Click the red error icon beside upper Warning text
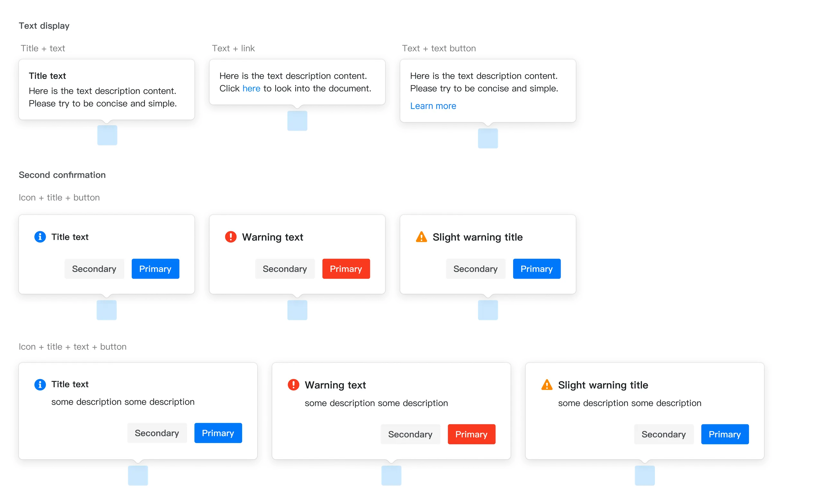Viewport: 823px width, 504px height. (x=231, y=237)
